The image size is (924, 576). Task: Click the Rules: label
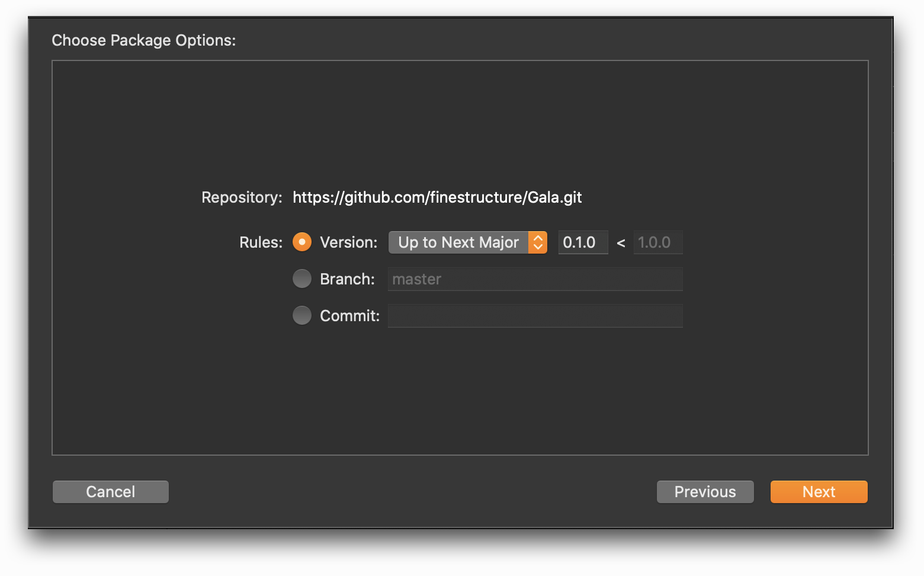coord(261,242)
